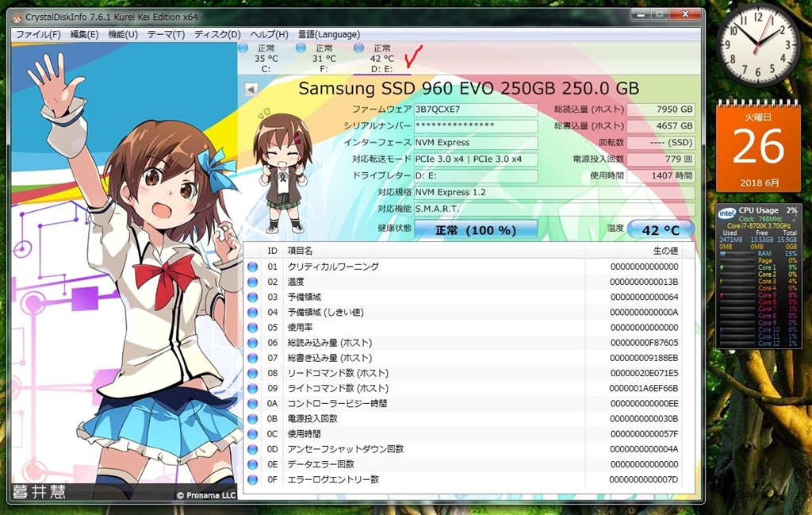Click status icon for クリティカルワーニング row
The width and height of the screenshot is (812, 515).
click(x=253, y=267)
